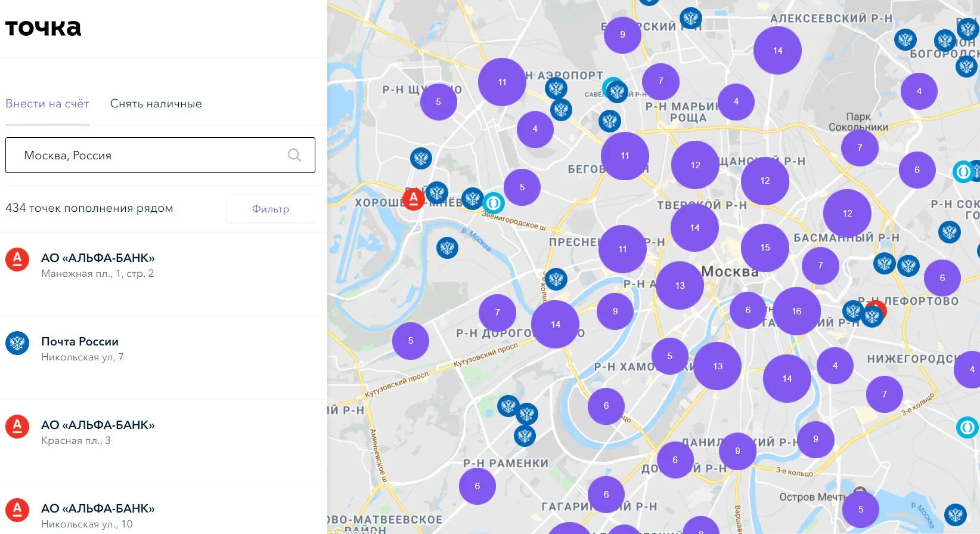Open cluster 14 near Тверской district
The height and width of the screenshot is (534, 980).
[694, 227]
